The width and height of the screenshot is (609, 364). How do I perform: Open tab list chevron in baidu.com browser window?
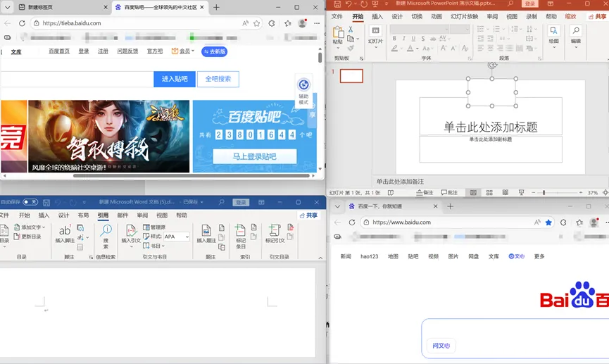coord(337,206)
